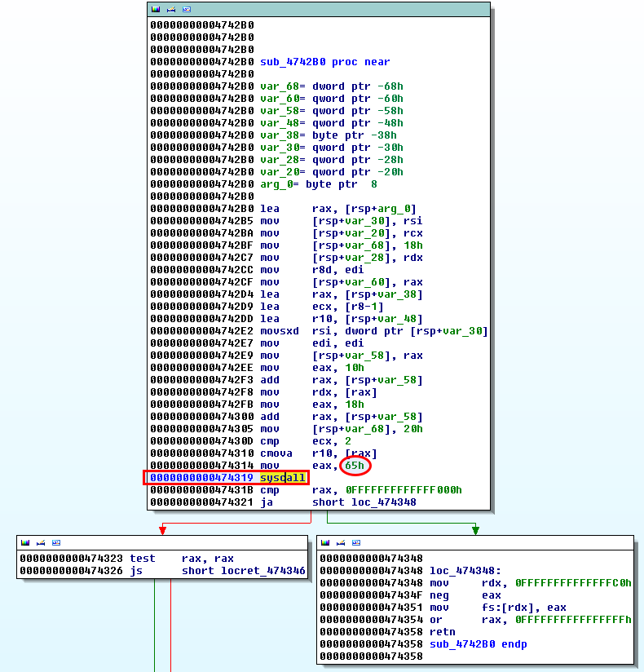Click the highlighted address 0000000000474319

(x=201, y=478)
